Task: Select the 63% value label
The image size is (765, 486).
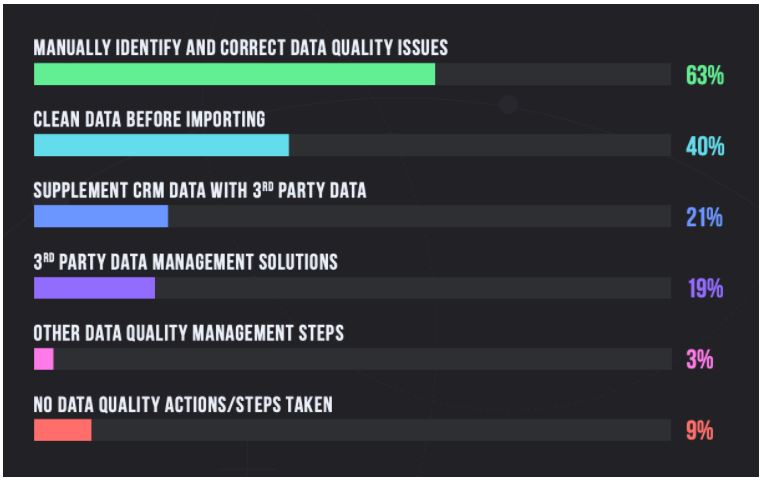Action: pos(705,75)
